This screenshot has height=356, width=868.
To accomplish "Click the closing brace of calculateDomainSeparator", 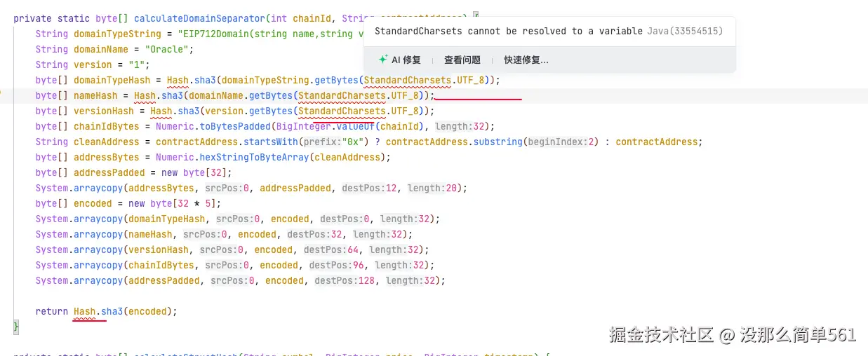I will pos(16,327).
